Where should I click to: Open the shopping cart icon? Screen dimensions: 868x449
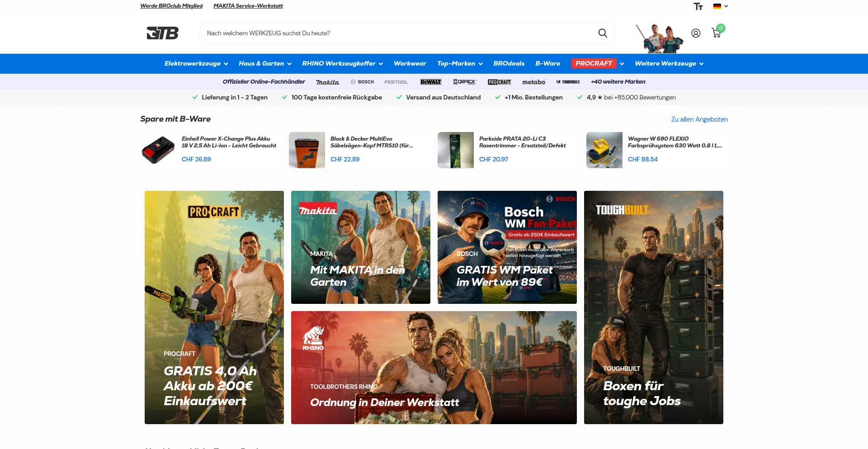[717, 33]
